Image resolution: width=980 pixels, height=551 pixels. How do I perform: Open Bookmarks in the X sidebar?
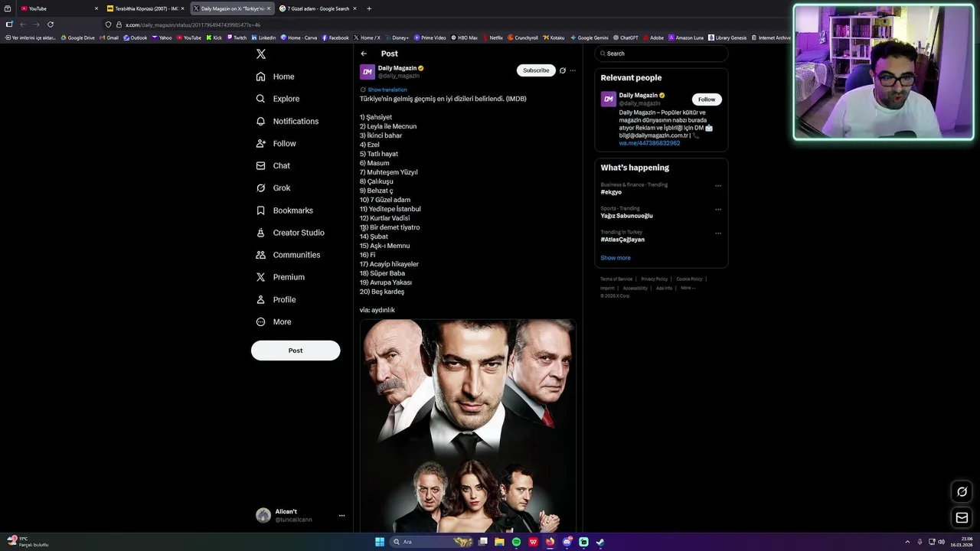tap(285, 210)
